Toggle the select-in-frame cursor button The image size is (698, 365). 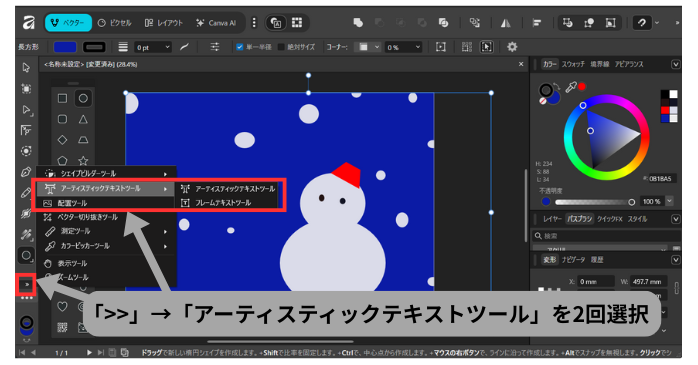click(x=487, y=47)
